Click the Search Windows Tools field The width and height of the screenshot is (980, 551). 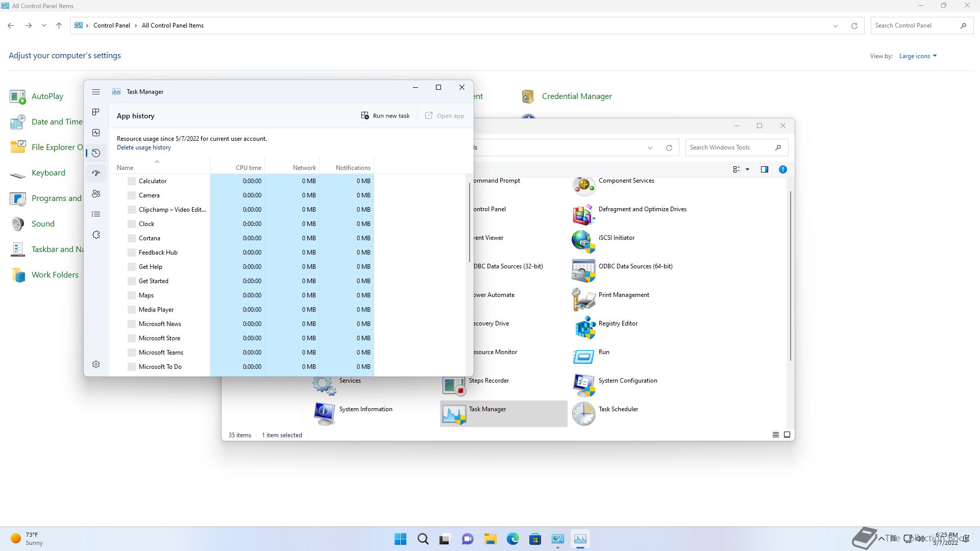(737, 147)
